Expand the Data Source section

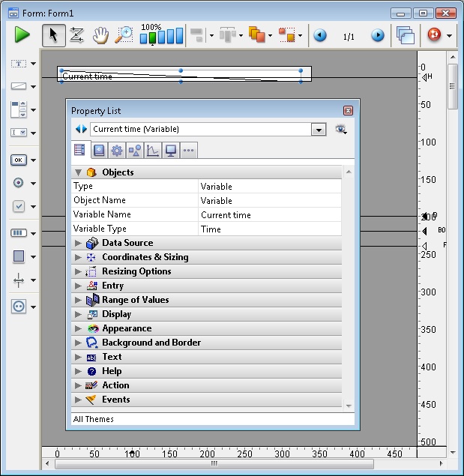78,243
